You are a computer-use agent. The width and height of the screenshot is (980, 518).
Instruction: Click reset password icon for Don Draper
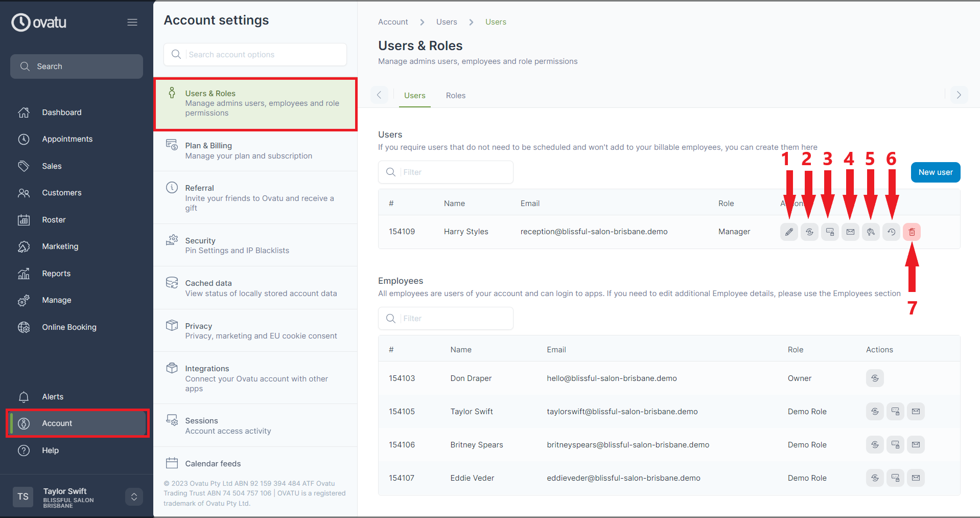[x=874, y=378]
